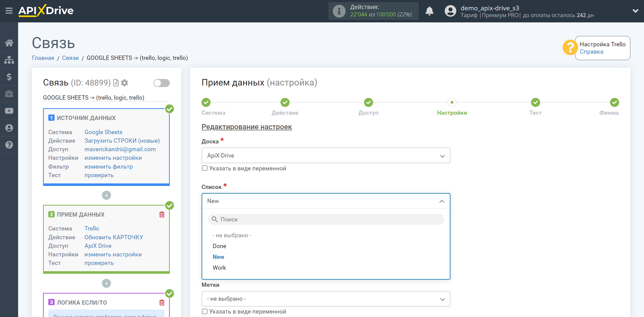The image size is (644, 317).
Task: Go to Тест step
Action: pyautogui.click(x=535, y=102)
